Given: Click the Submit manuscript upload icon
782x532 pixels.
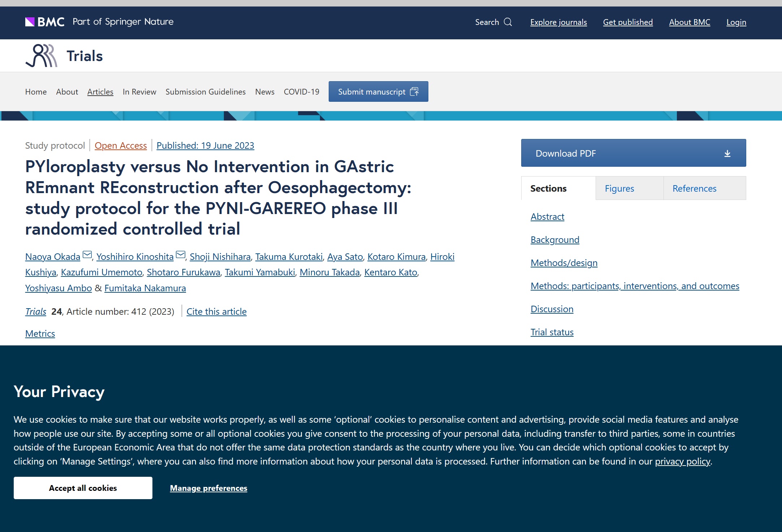Looking at the screenshot, I should (x=414, y=92).
